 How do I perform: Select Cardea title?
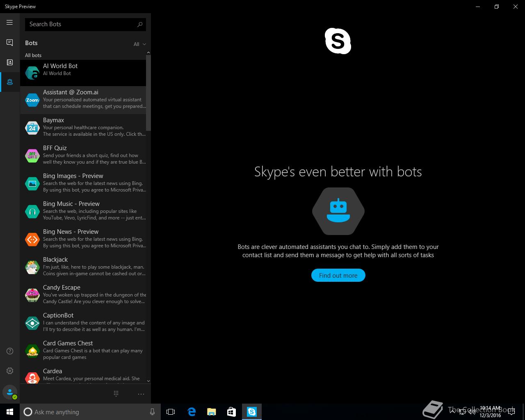coord(52,371)
